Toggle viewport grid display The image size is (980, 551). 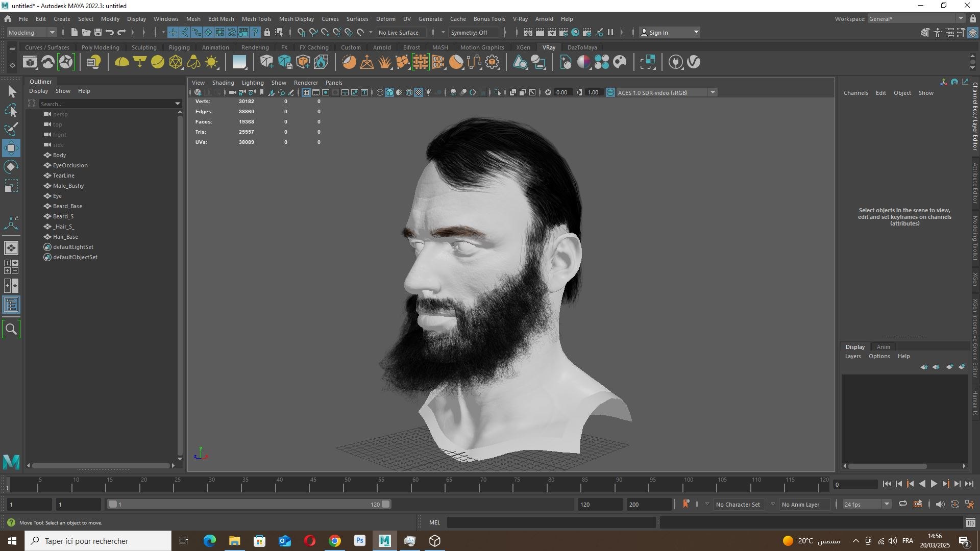[306, 92]
